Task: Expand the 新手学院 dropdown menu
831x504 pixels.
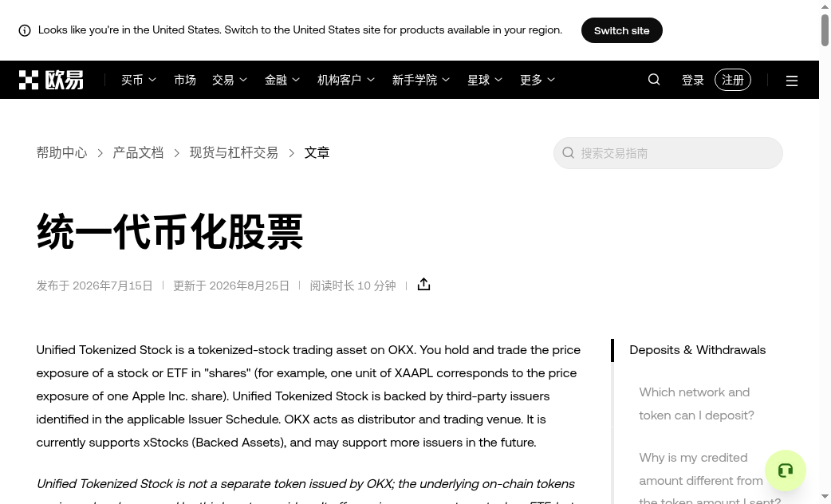Action: pyautogui.click(x=421, y=80)
